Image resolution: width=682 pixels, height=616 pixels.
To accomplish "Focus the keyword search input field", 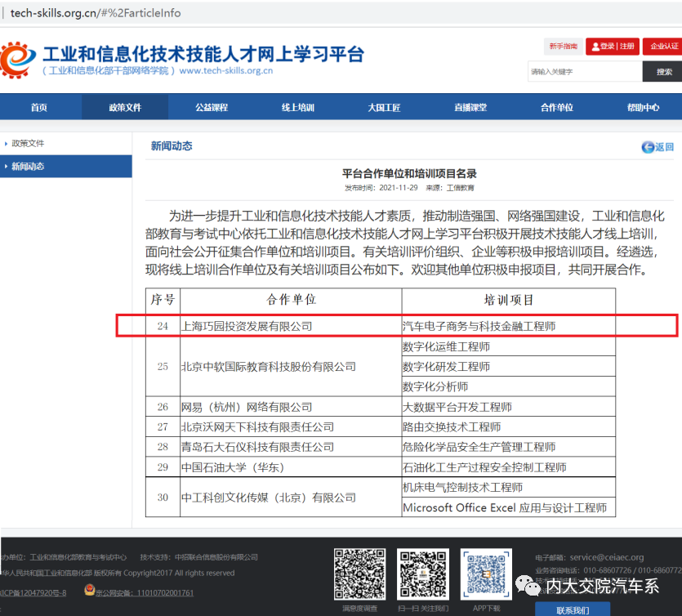I will click(x=585, y=72).
